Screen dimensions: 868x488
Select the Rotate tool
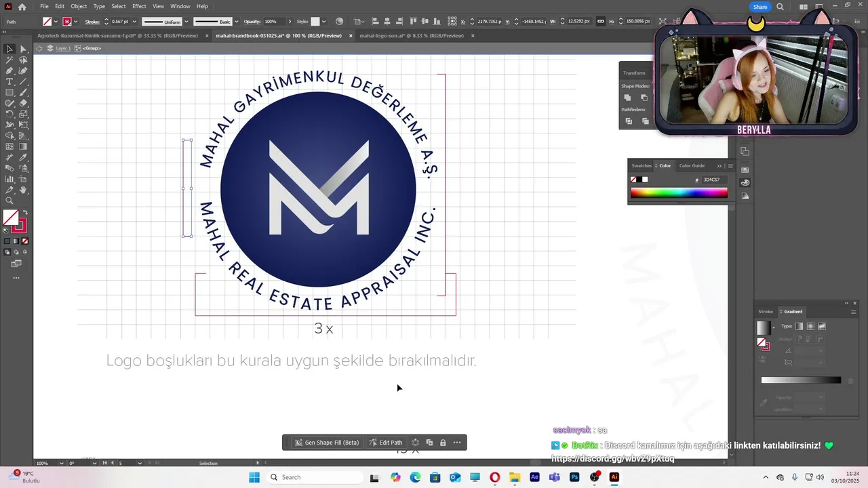tap(9, 114)
